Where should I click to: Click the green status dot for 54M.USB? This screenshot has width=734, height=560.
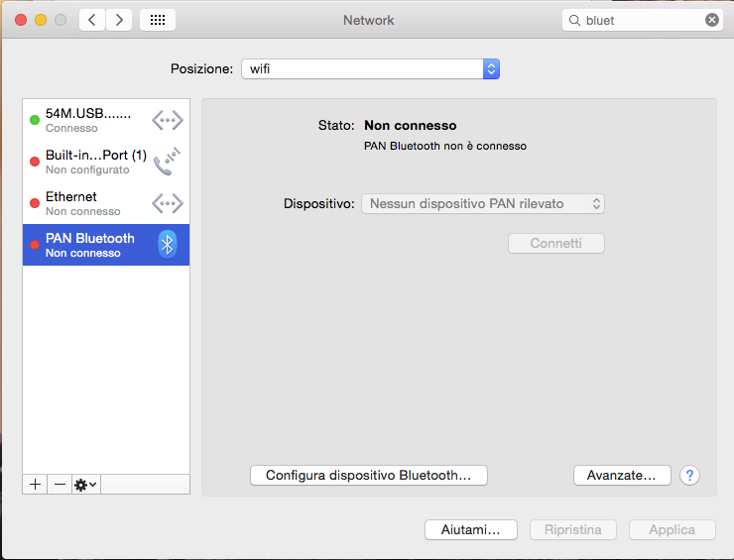(x=34, y=120)
